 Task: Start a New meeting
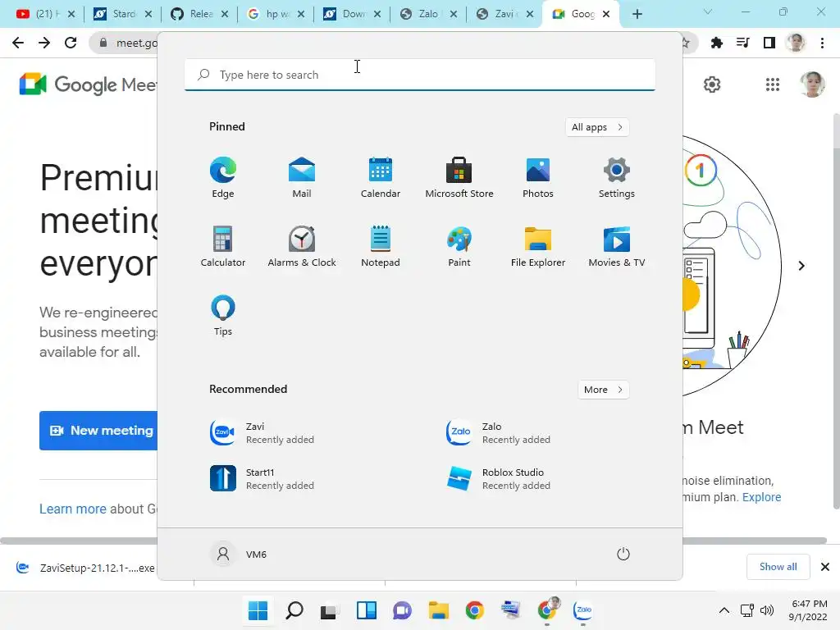tap(98, 431)
